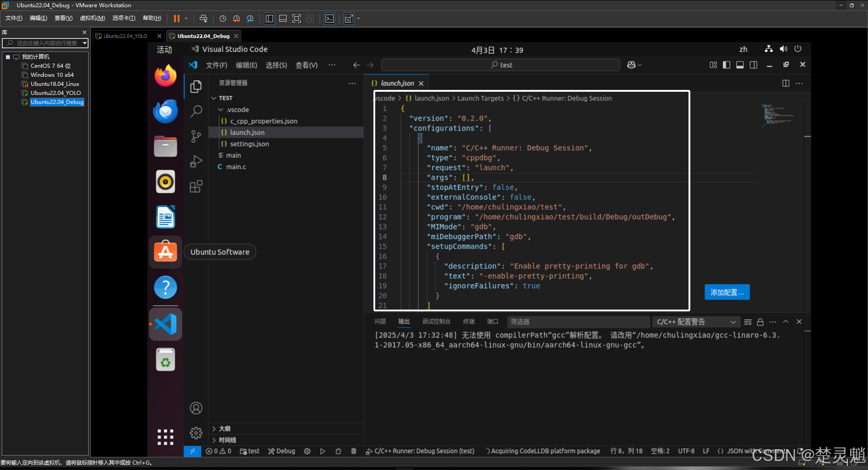Open the Extensions view icon
Viewport: 868px width, 470px height.
(x=196, y=186)
